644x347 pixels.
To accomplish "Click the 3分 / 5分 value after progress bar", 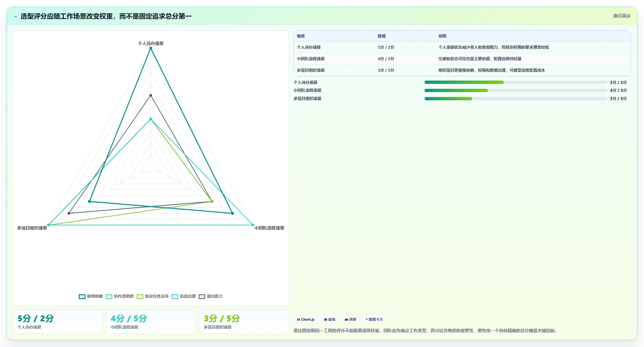I will [618, 99].
